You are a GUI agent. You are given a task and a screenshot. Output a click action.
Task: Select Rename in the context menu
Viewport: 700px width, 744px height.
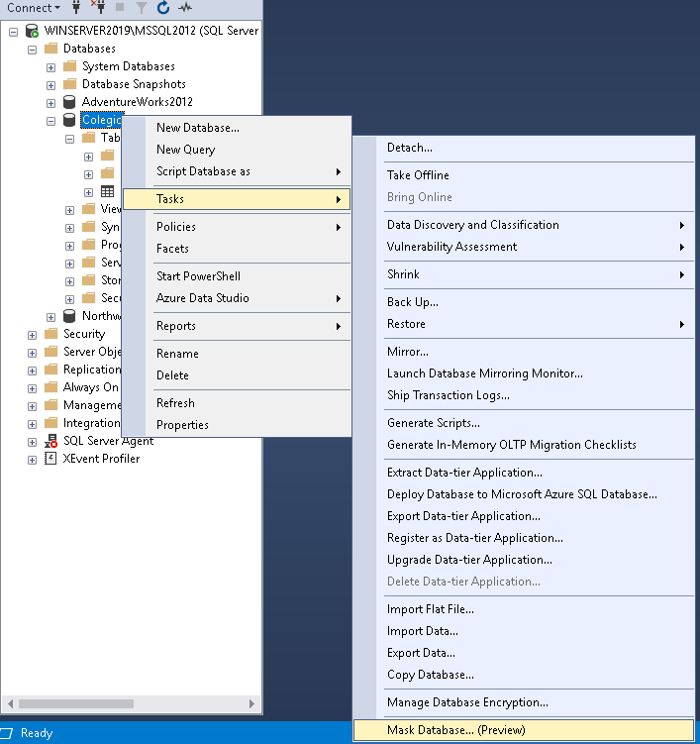[x=237, y=354]
